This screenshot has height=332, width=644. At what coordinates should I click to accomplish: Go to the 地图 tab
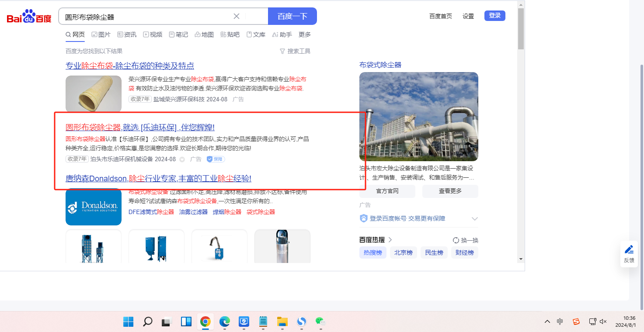click(x=204, y=35)
